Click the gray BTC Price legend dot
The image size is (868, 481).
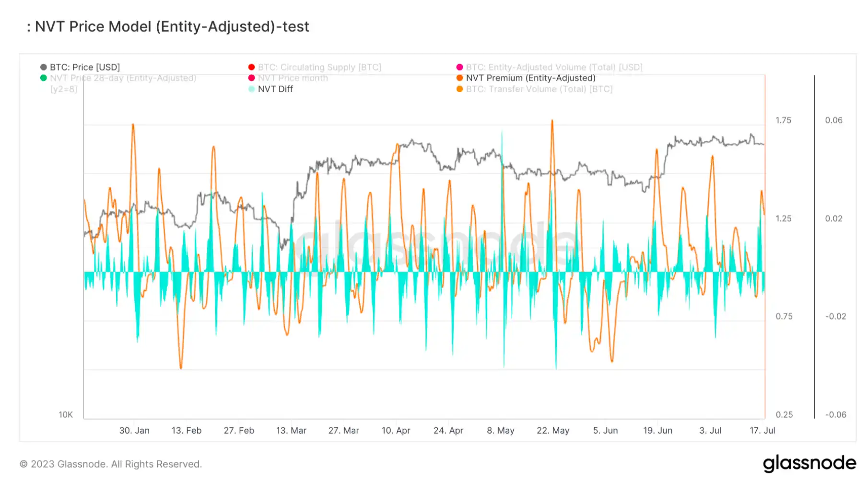pos(44,67)
